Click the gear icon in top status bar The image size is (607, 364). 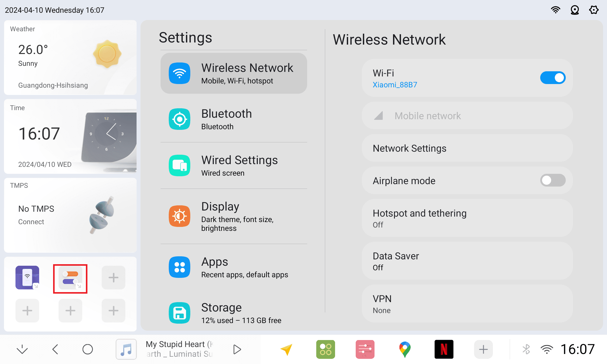594,10
